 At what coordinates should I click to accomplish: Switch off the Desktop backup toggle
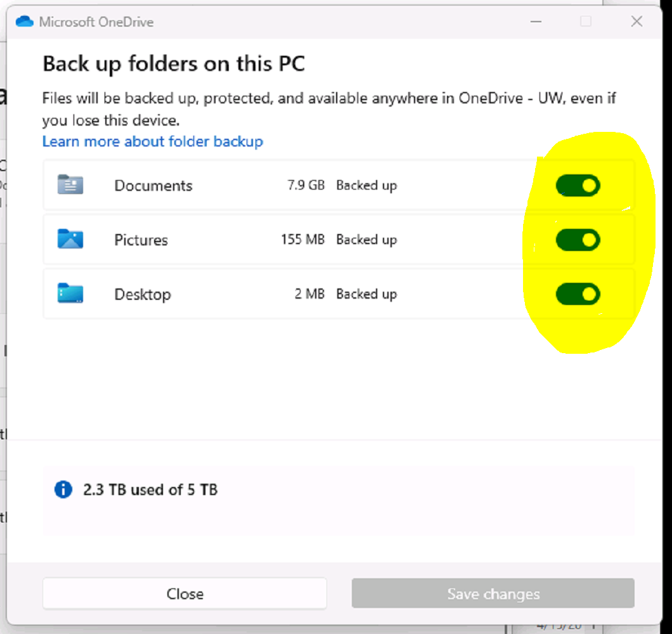[578, 295]
